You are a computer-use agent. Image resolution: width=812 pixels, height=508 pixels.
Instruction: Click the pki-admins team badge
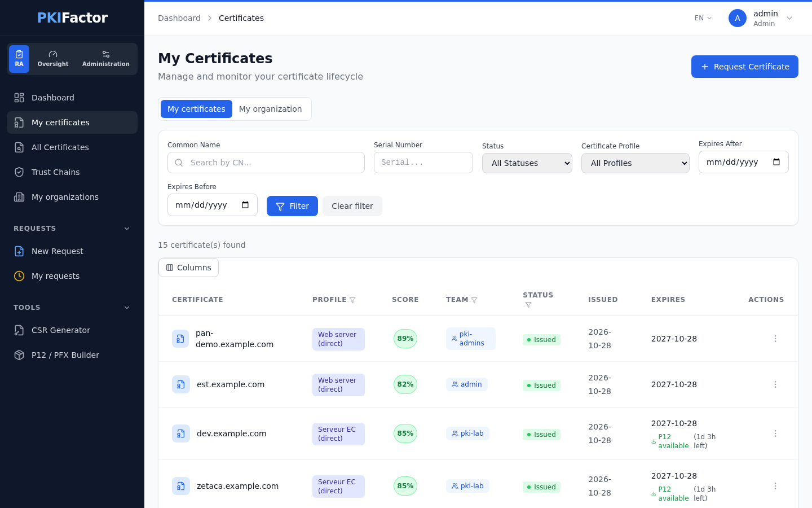471,339
